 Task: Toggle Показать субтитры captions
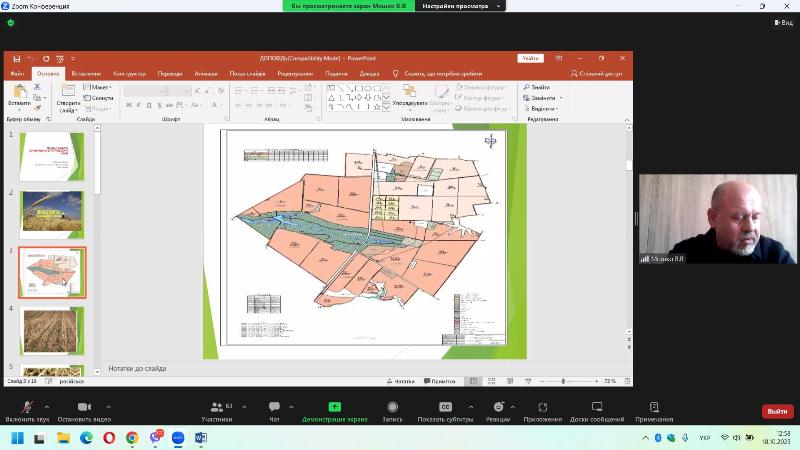point(445,408)
